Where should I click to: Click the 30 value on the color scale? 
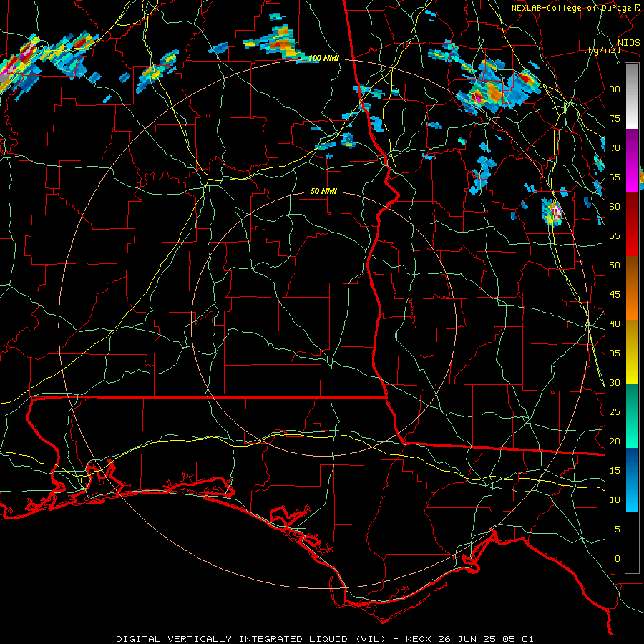(x=615, y=383)
